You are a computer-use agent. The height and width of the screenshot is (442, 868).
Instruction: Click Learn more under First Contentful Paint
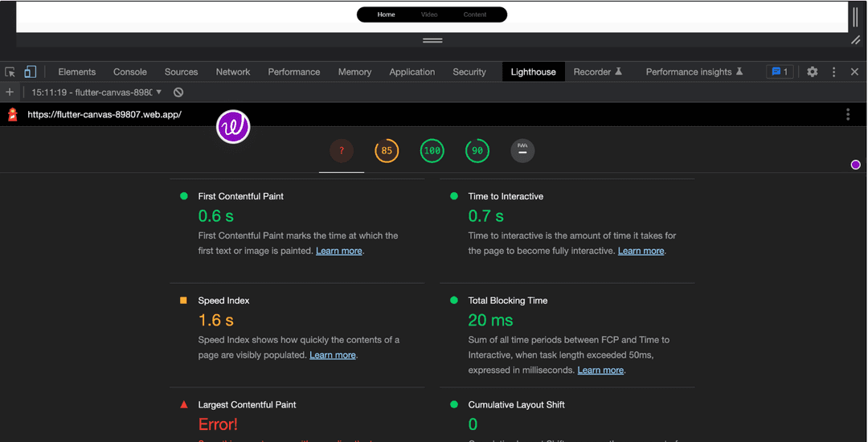(x=338, y=251)
